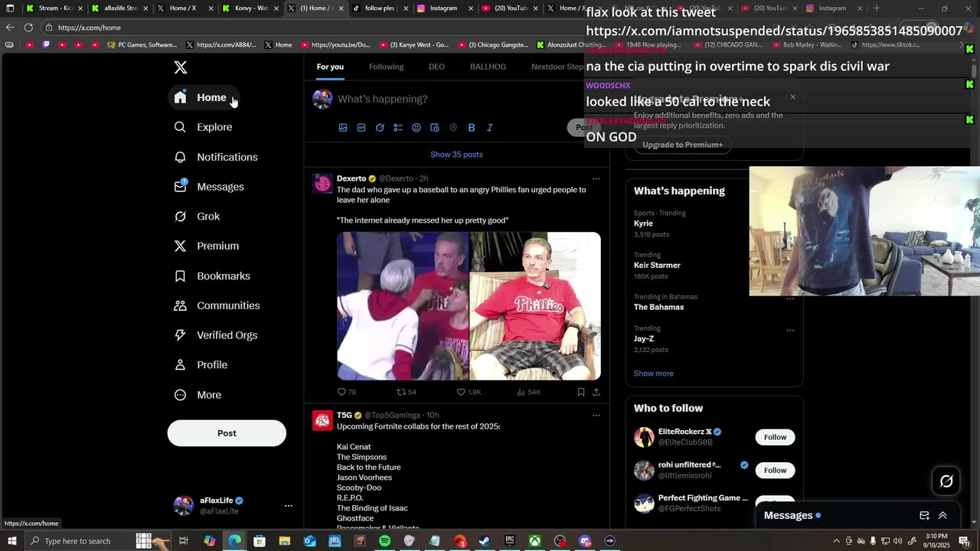Open the Kyrie trending topic
This screenshot has width=980, height=551.
643,223
